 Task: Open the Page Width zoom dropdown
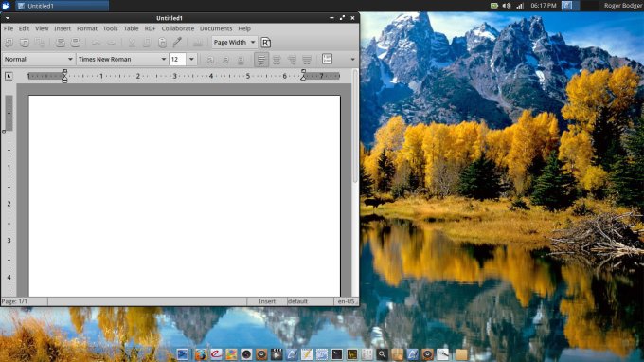click(235, 42)
